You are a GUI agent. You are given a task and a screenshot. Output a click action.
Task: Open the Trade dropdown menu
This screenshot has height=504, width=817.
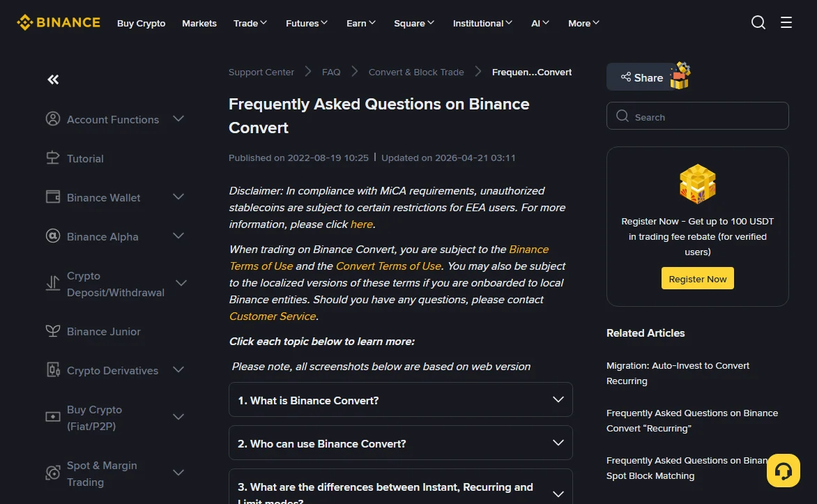tap(250, 24)
